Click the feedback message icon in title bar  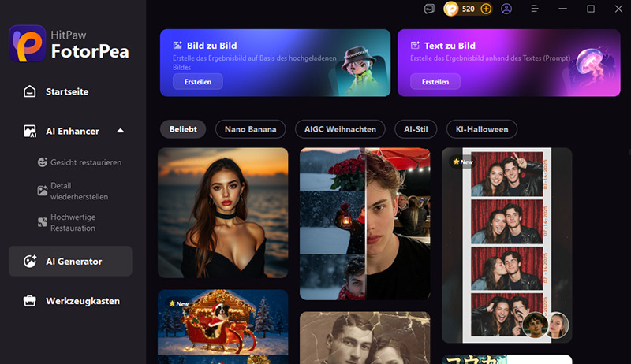[429, 9]
